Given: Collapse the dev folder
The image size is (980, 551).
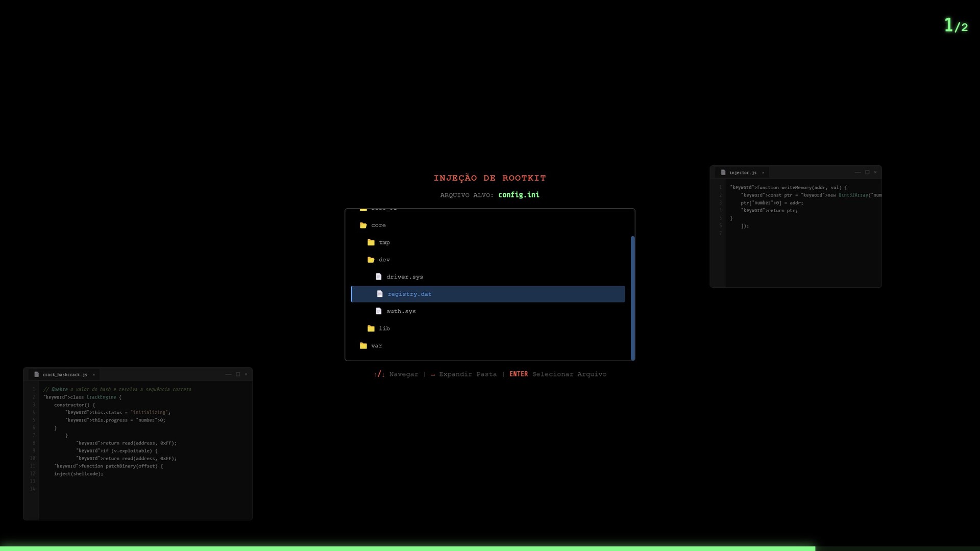Looking at the screenshot, I should point(384,260).
